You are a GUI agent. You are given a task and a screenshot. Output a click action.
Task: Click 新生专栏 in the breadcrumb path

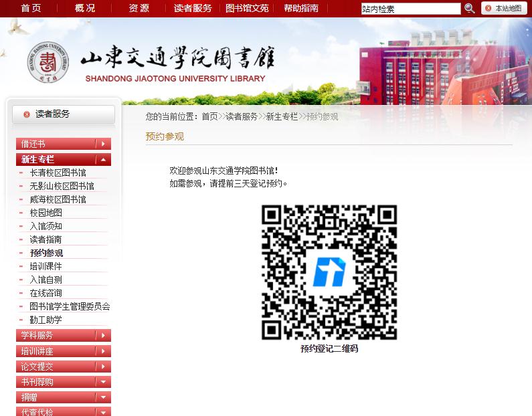coord(282,117)
